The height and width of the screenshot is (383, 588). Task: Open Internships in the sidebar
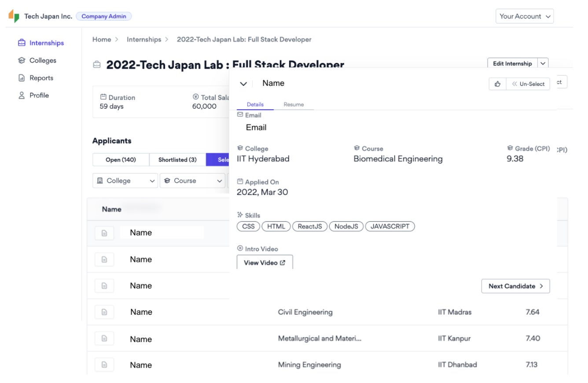click(46, 43)
